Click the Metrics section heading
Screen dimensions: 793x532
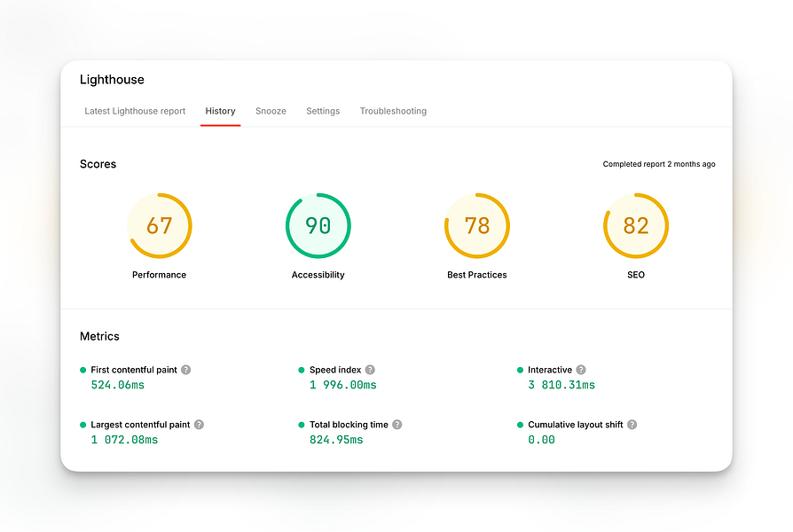point(99,336)
